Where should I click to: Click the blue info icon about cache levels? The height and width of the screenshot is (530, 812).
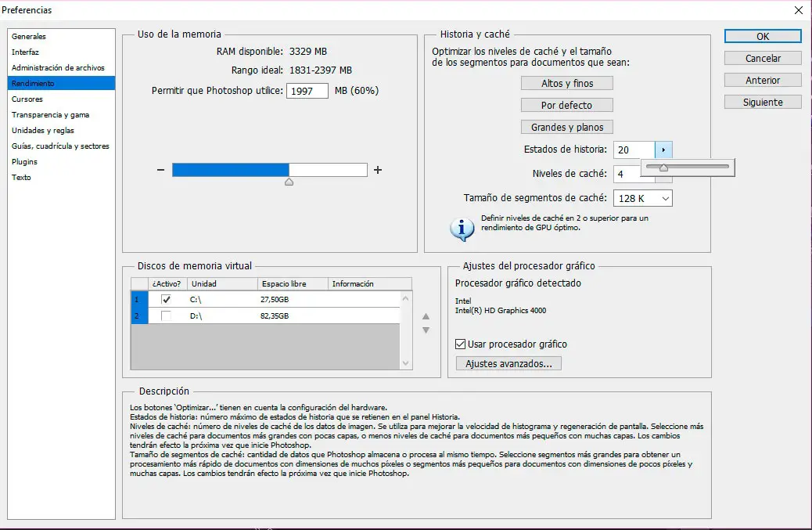[x=462, y=229]
